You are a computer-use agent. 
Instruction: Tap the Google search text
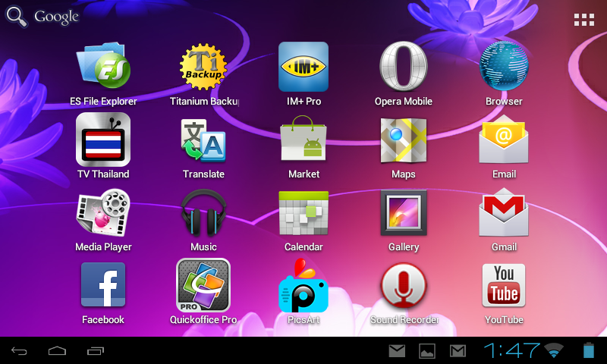(x=56, y=17)
